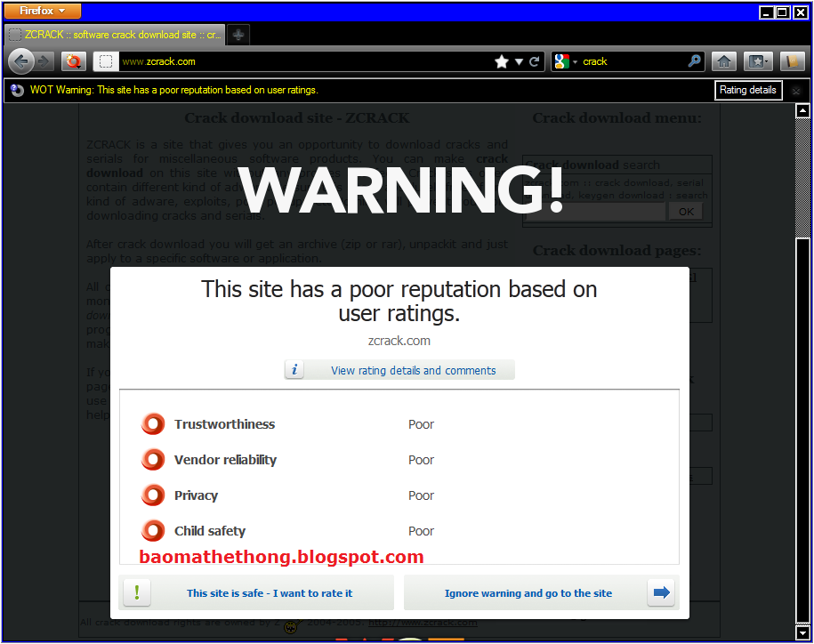
Task: Click the Vendor reliability red rating circle
Action: pyautogui.click(x=153, y=459)
